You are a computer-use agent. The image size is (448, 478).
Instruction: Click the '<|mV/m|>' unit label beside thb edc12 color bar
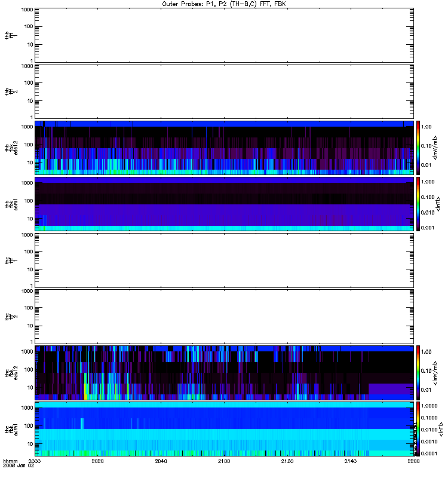pos(435,148)
